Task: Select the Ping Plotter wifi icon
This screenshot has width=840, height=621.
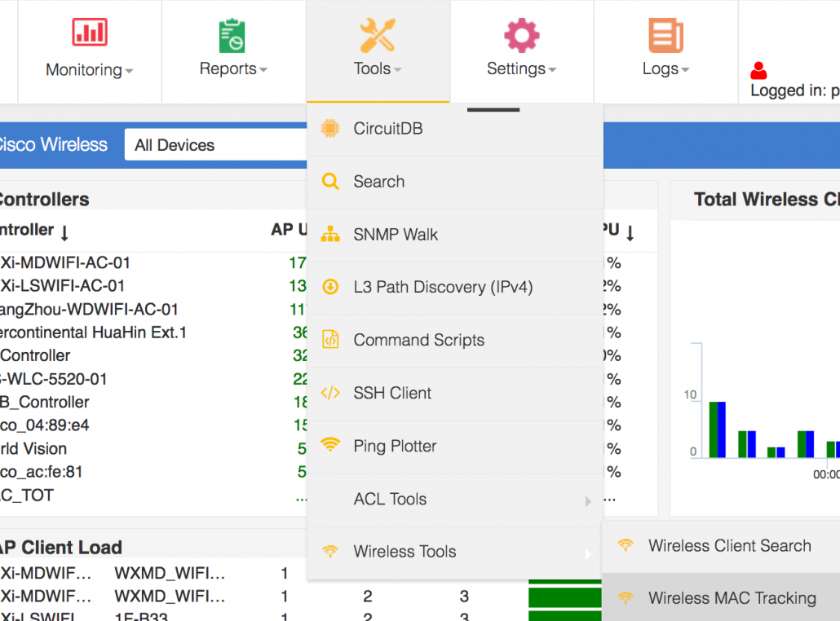Action: [x=330, y=446]
